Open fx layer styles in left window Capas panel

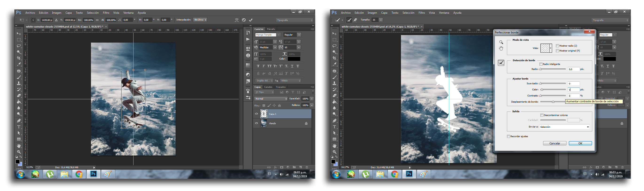coord(275,167)
